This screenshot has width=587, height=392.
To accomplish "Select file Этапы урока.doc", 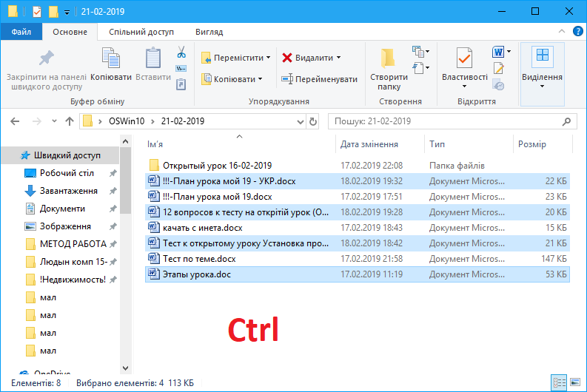I will pyautogui.click(x=358, y=274).
